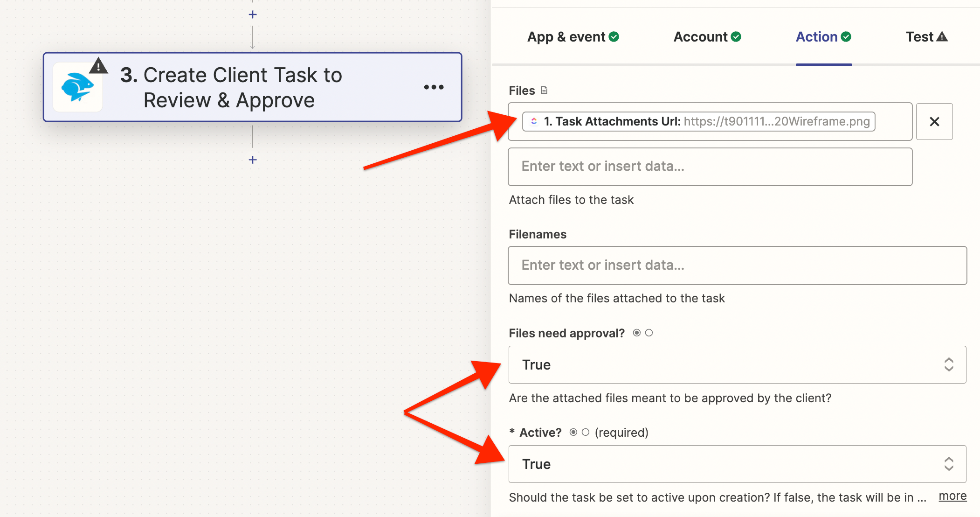Viewport: 980px width, 517px height.
Task: Select second radio option for Files need approval
Action: pos(649,333)
